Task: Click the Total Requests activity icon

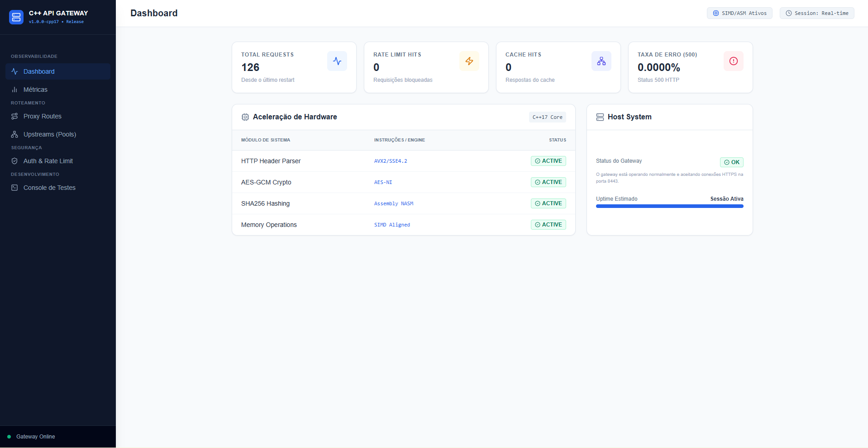Action: [337, 61]
